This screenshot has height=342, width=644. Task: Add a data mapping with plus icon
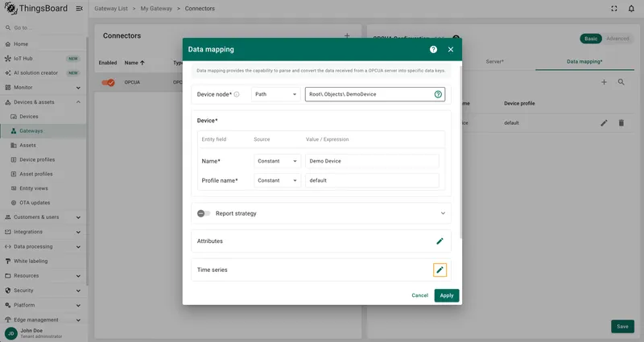tap(604, 82)
